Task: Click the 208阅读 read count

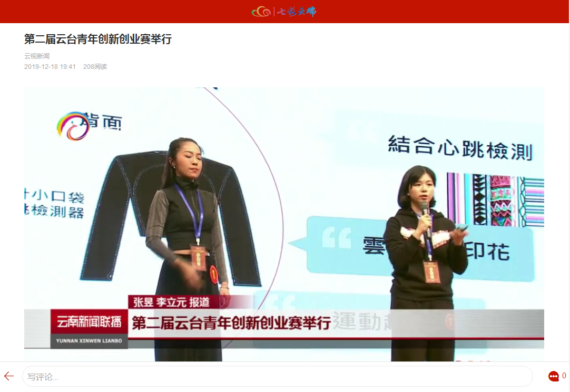Action: (x=95, y=67)
